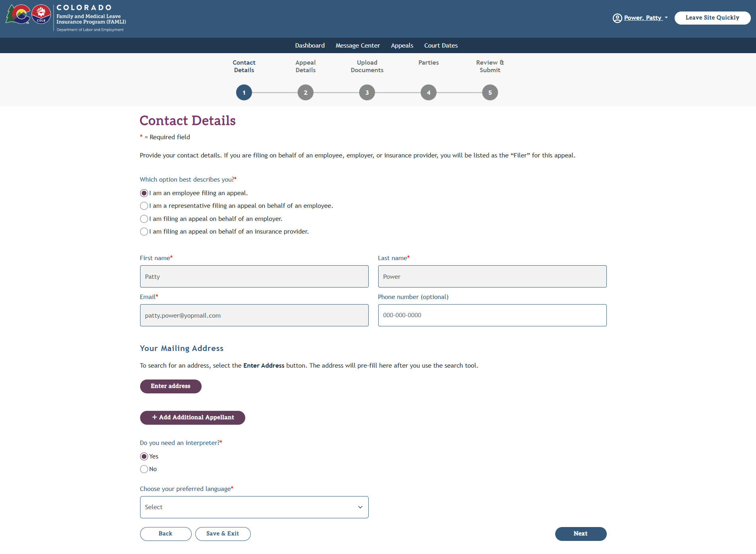Screen dimensions: 756x554
Task: Open the preferred language dropdown
Action: pos(254,507)
